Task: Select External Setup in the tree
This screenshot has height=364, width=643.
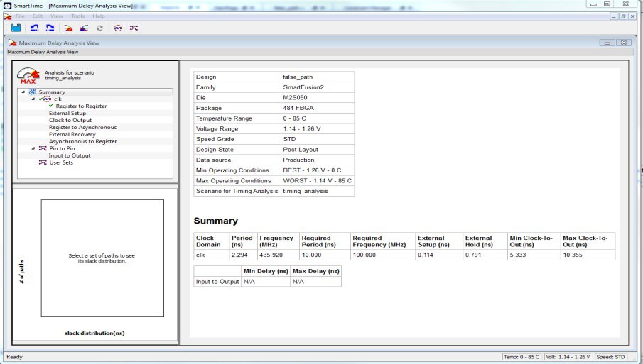Action: (x=67, y=114)
